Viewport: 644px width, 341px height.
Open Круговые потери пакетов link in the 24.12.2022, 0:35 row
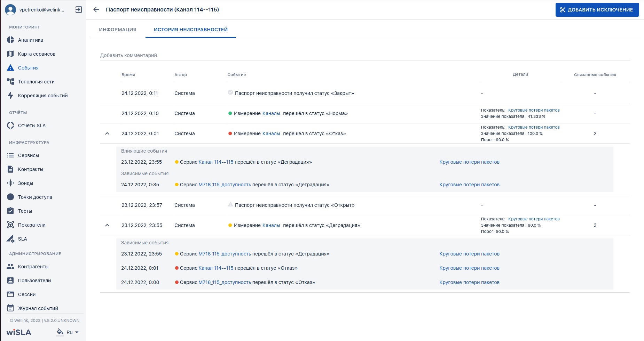pyautogui.click(x=469, y=185)
